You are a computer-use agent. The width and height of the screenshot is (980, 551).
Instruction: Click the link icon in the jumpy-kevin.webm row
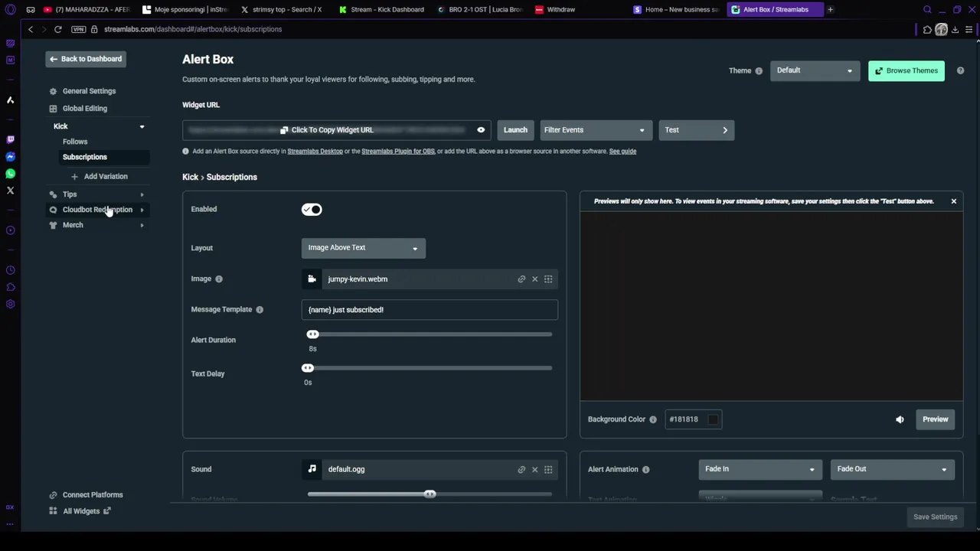pos(521,279)
